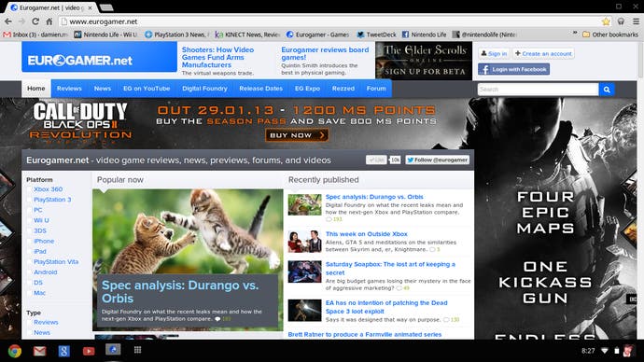Open the PlayStation 3 News bookmark
The image size is (644, 362).
pos(177,35)
